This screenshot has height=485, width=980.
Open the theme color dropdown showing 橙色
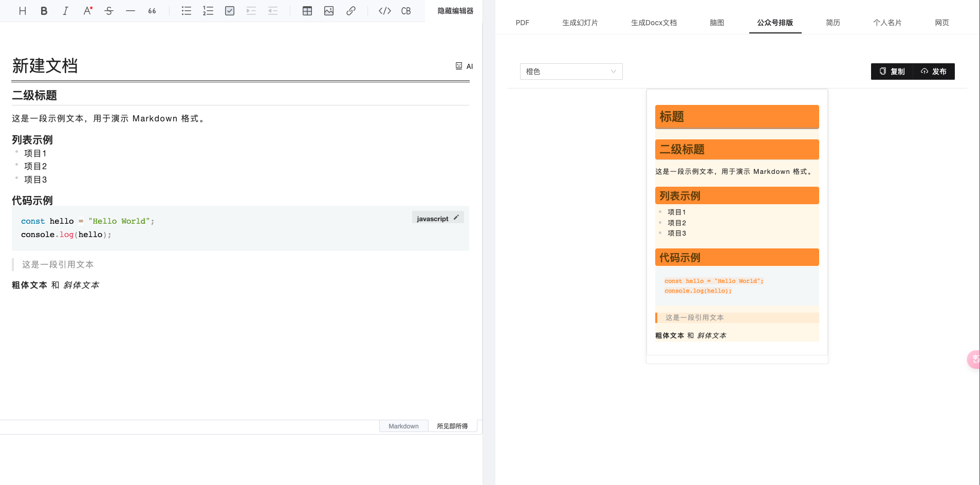[x=571, y=71]
